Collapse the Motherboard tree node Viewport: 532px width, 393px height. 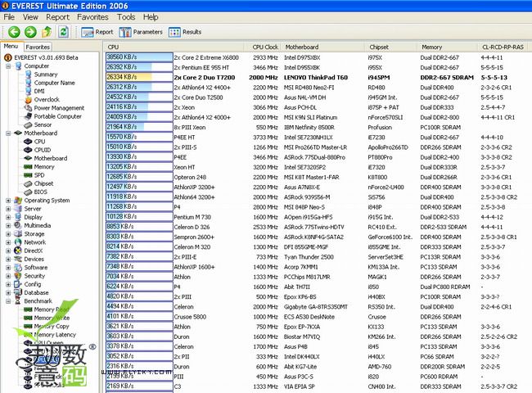tap(8, 133)
